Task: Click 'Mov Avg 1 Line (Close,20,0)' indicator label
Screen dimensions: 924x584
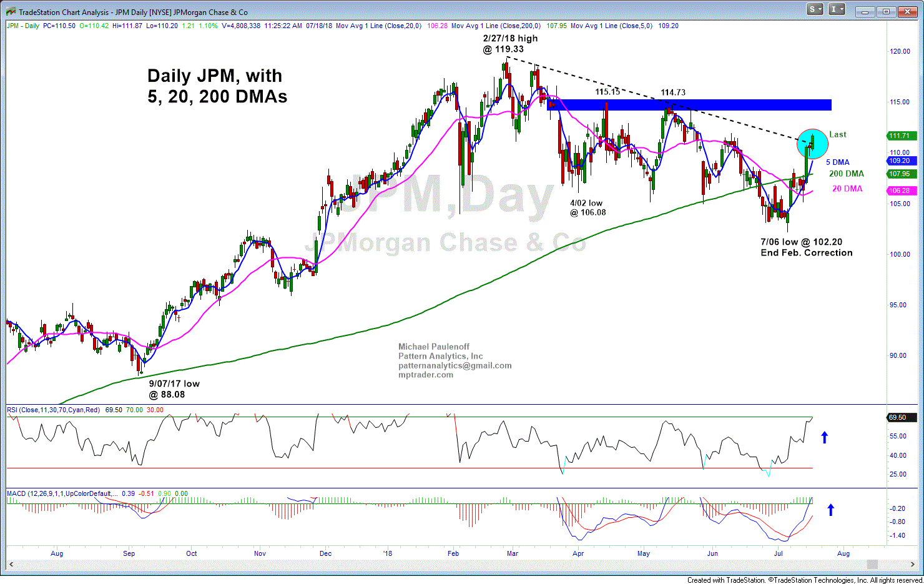Action: [378, 26]
